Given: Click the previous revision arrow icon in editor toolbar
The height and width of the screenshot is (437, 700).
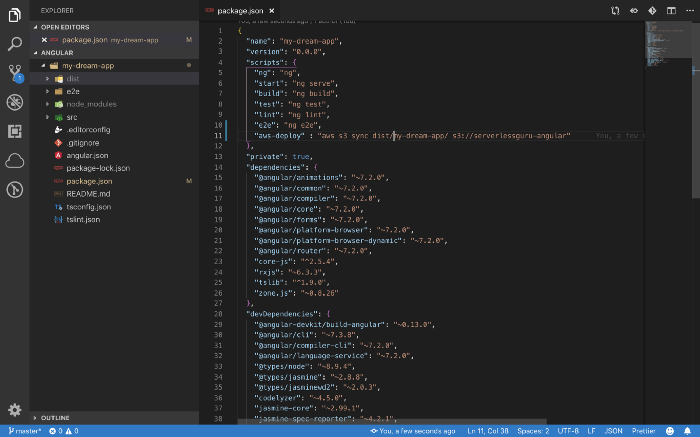Looking at the screenshot, I should 634,11.
